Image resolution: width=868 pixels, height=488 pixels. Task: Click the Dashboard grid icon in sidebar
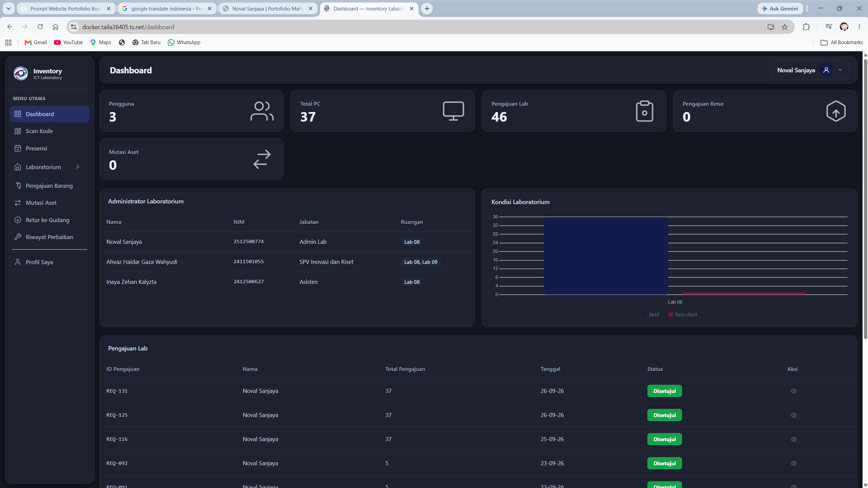pyautogui.click(x=18, y=114)
